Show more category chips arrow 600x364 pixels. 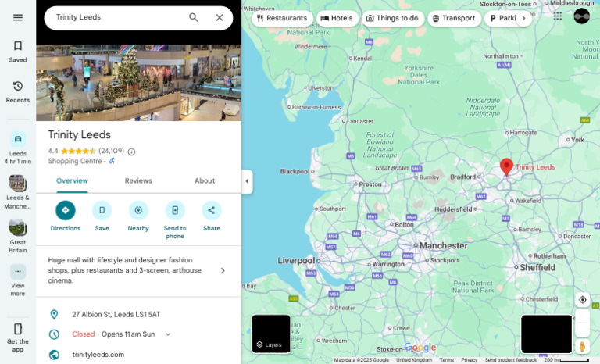pos(524,18)
